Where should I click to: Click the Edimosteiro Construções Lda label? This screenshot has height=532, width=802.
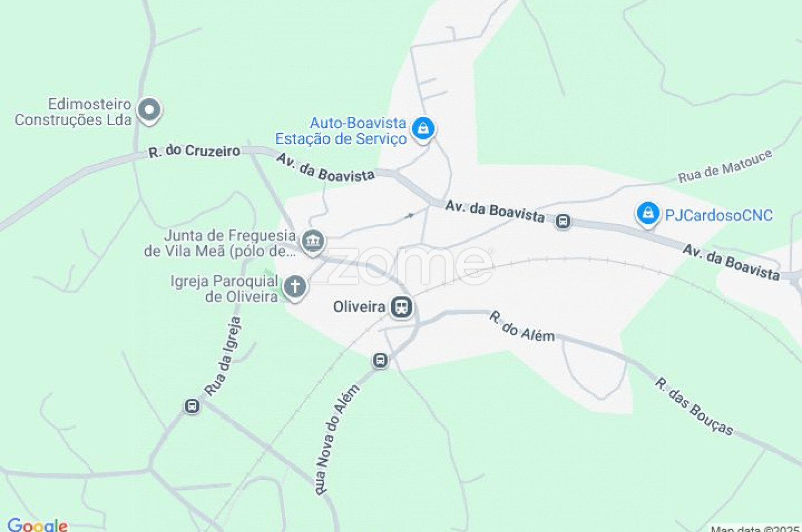coord(73,112)
